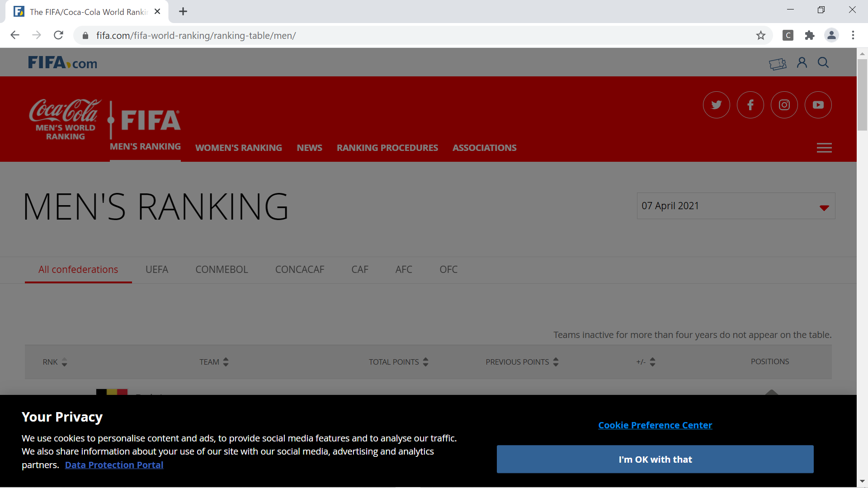Click the page vertical scrollbar thumb
This screenshot has height=488, width=868.
click(x=862, y=95)
